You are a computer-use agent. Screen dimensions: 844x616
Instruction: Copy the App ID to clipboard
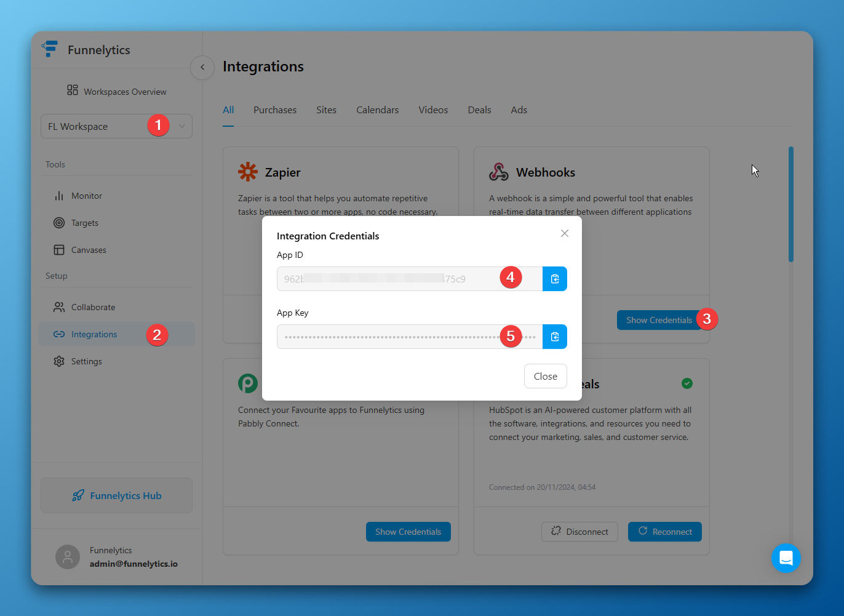[x=555, y=279]
